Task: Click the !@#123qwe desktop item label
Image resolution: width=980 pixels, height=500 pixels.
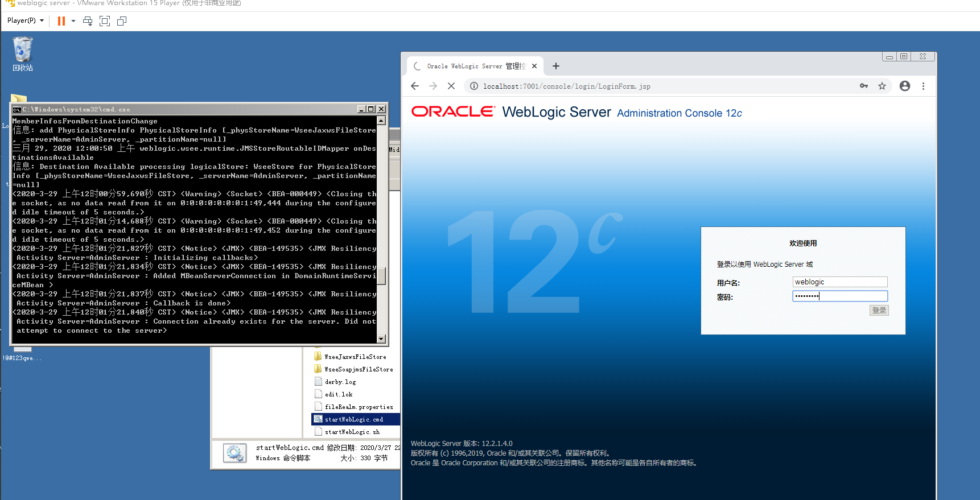Action: coord(22,358)
